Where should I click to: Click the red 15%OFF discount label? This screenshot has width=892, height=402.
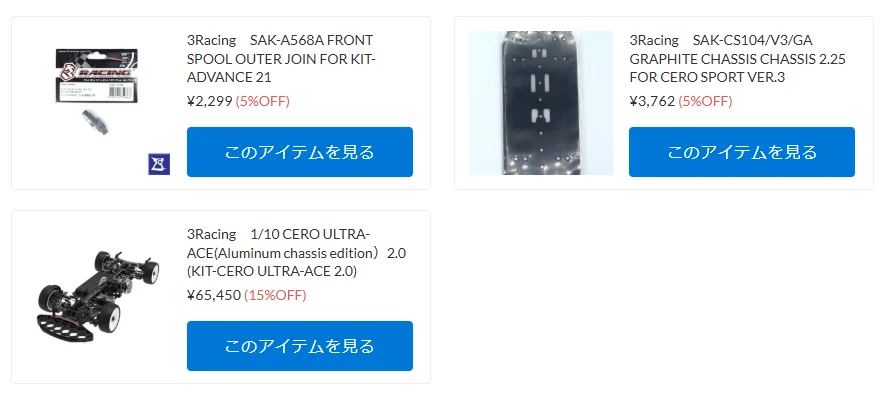click(275, 295)
